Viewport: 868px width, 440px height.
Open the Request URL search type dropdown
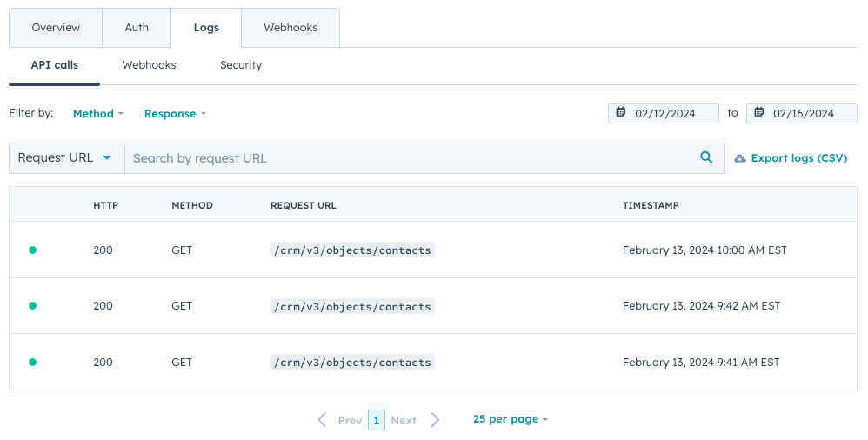66,158
